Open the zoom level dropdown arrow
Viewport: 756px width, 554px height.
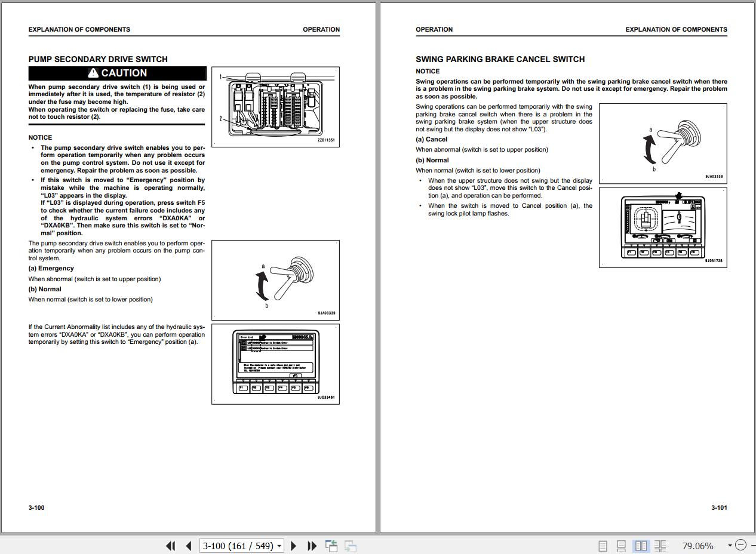(x=730, y=546)
